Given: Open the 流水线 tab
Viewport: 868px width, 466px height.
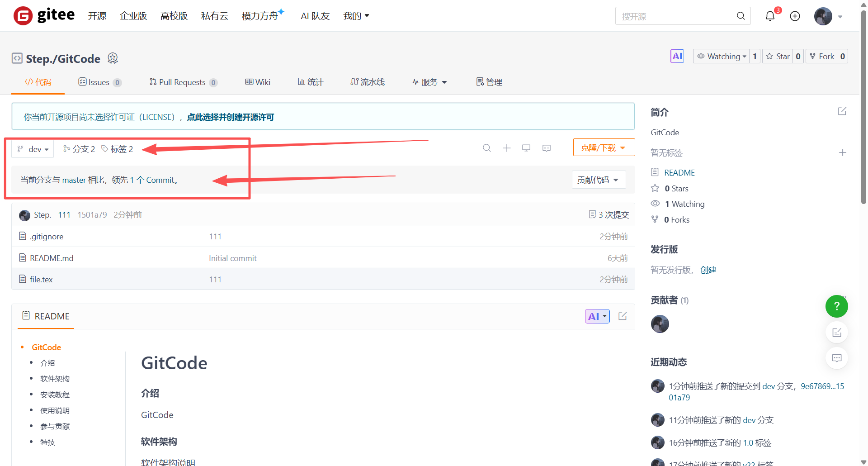Looking at the screenshot, I should pyautogui.click(x=367, y=82).
